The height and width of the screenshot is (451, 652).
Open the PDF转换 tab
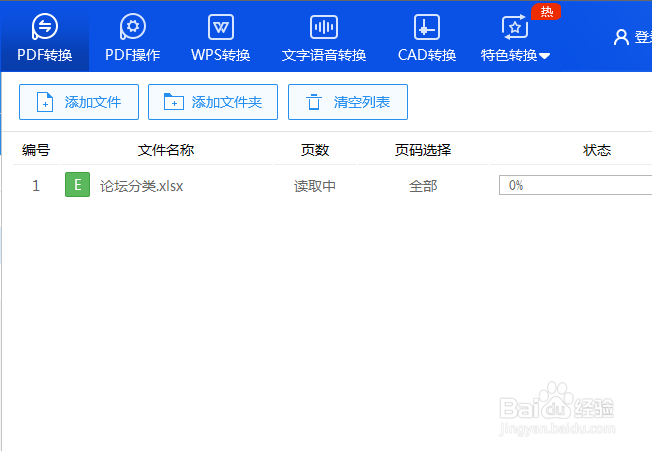click(44, 37)
